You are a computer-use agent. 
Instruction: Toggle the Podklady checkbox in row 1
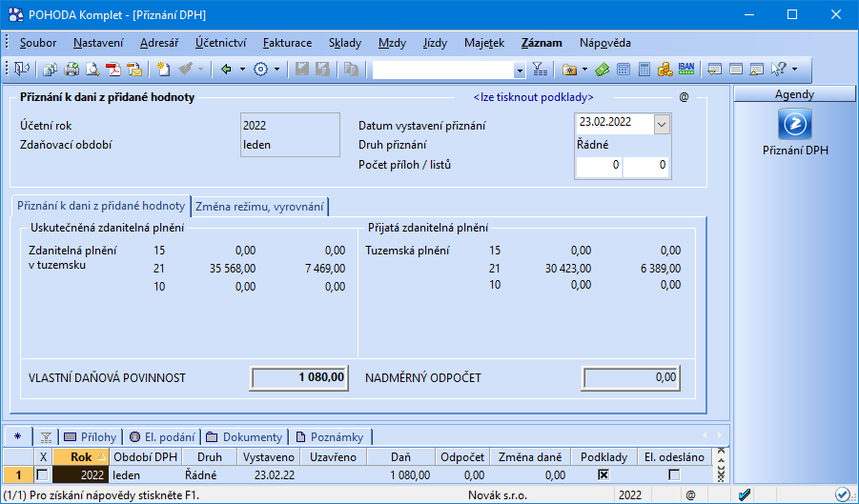click(x=603, y=475)
